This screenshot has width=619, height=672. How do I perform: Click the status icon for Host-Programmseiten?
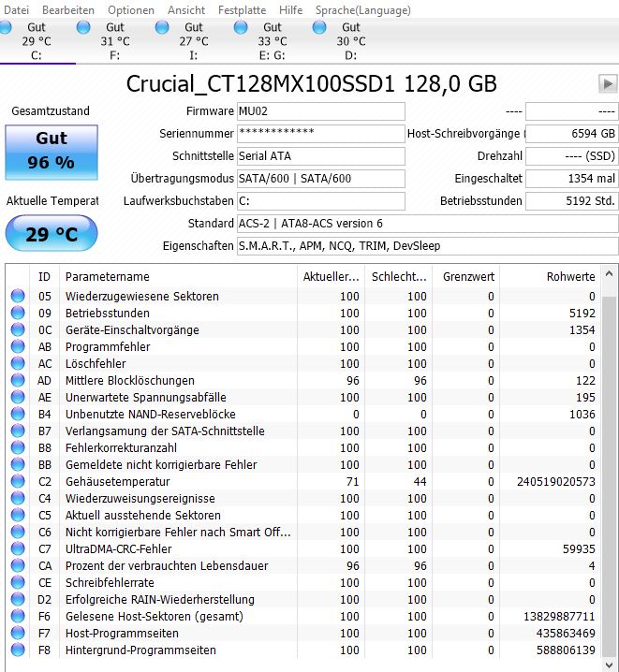18,634
